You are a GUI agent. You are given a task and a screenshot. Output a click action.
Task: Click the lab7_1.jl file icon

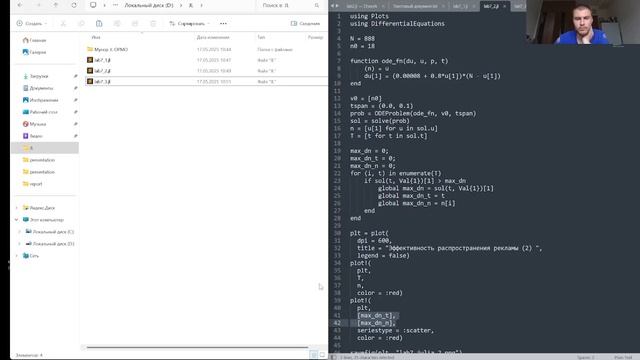click(90, 60)
